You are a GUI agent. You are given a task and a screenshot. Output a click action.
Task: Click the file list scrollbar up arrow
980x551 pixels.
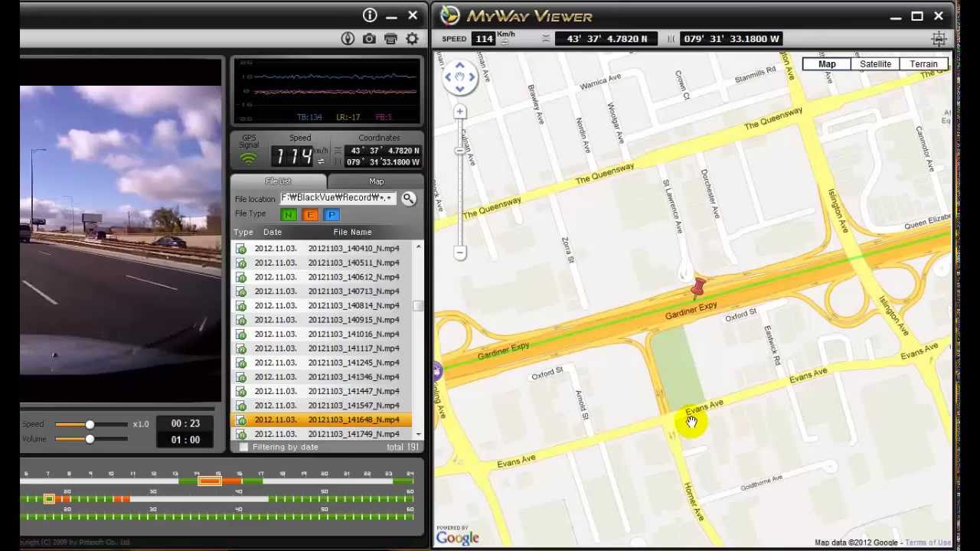[418, 247]
